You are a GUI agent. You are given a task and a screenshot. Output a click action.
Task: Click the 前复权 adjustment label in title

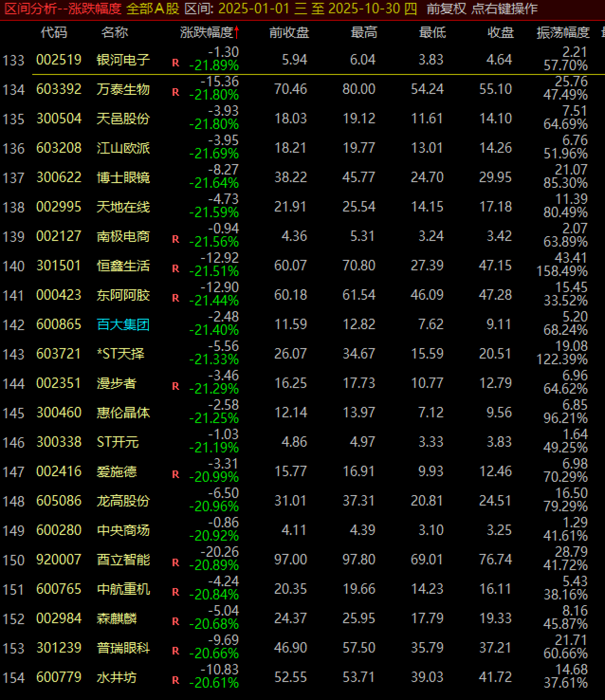click(x=446, y=9)
